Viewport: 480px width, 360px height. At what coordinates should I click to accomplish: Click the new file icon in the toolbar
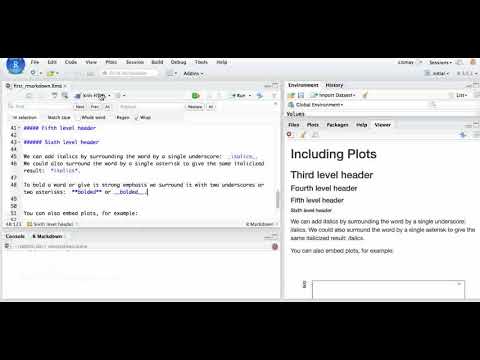point(33,73)
